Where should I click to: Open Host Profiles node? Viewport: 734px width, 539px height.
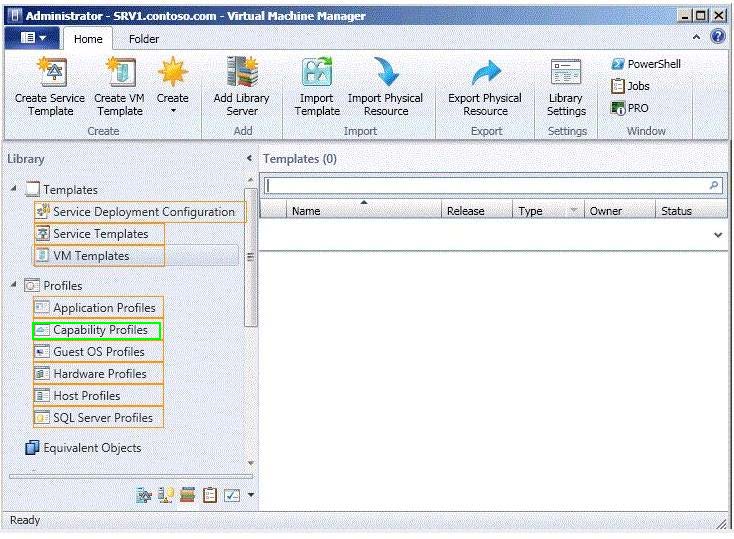pos(98,396)
